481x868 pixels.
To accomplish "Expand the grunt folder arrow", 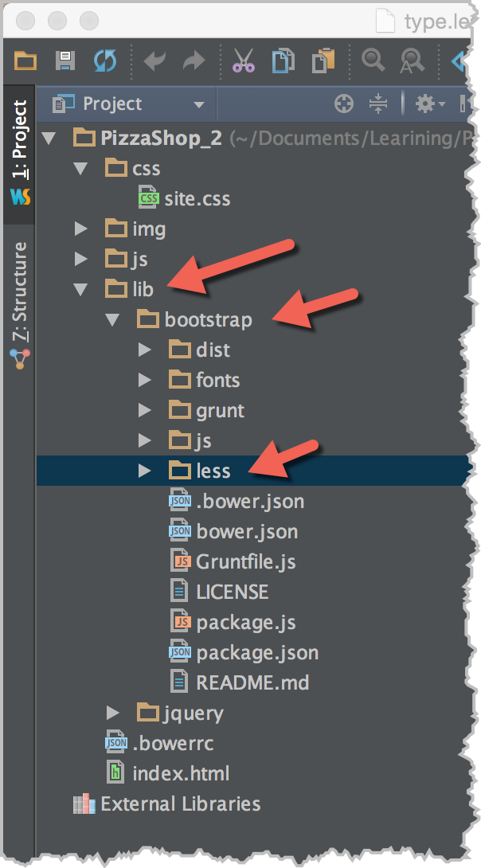I will 145,410.
